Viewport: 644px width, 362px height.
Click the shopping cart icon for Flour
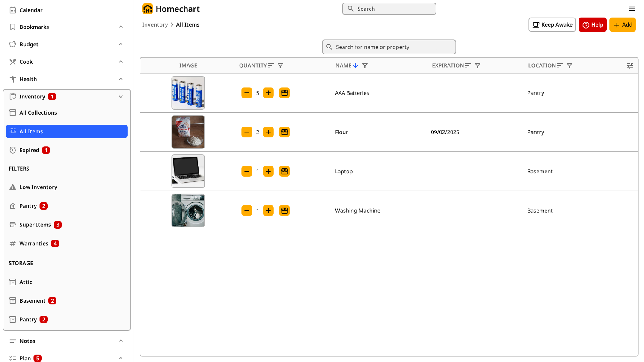(284, 132)
